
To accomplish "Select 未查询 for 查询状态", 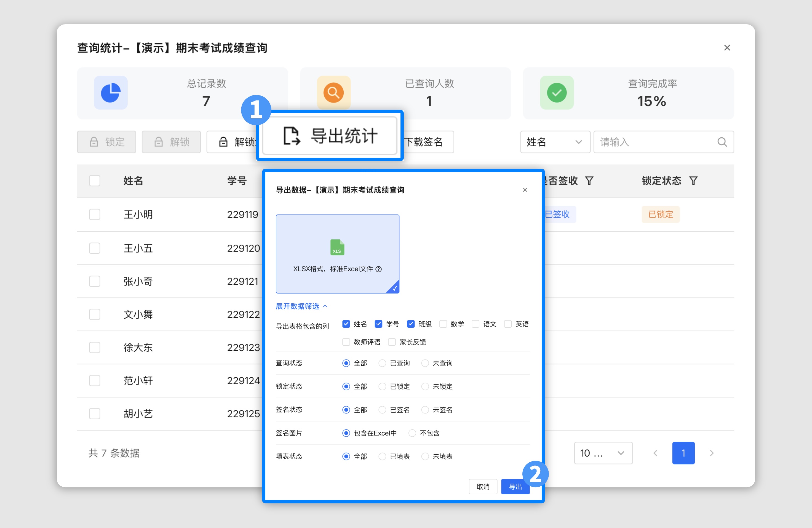I will tap(425, 363).
